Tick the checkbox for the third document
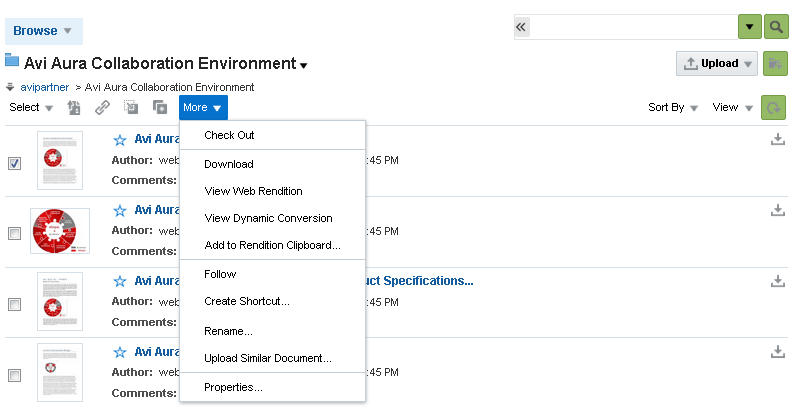The image size is (796, 408). (14, 304)
